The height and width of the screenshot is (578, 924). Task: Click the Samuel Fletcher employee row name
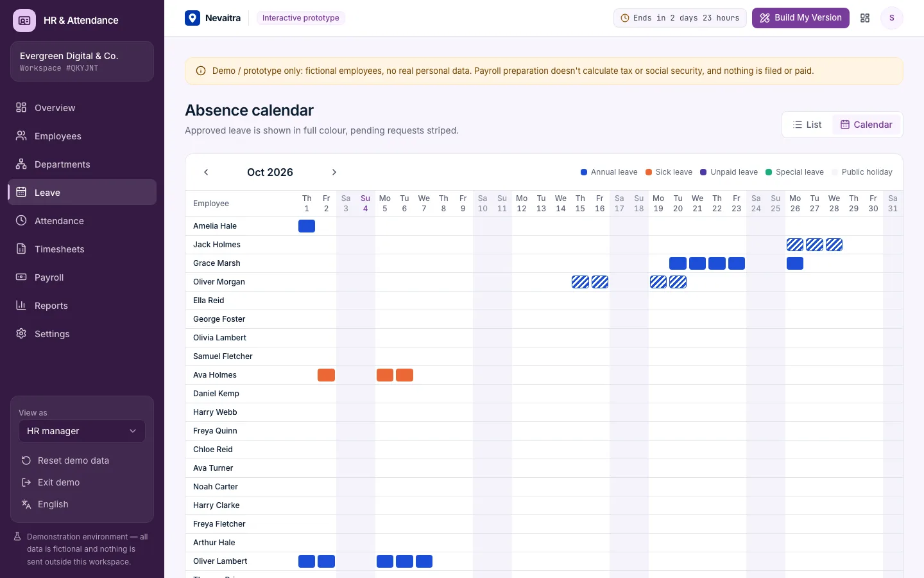(x=223, y=356)
